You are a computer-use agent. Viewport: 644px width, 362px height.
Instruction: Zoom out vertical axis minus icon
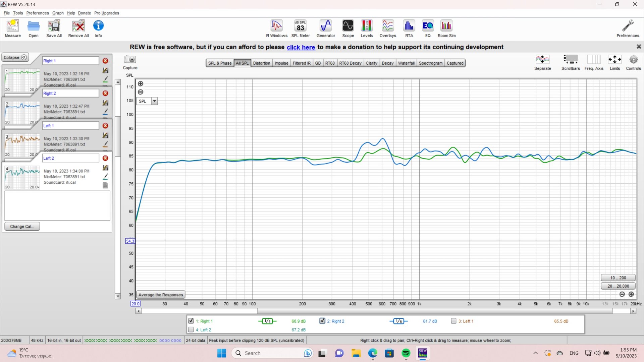pyautogui.click(x=141, y=92)
